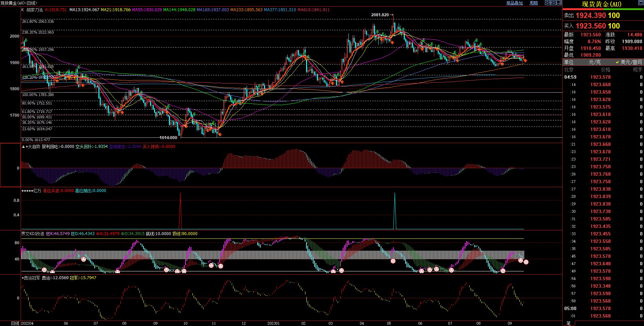Image resolution: width=644 pixels, height=326 pixels.
Task: Click the right arrow navigation icon
Action: (553, 3)
